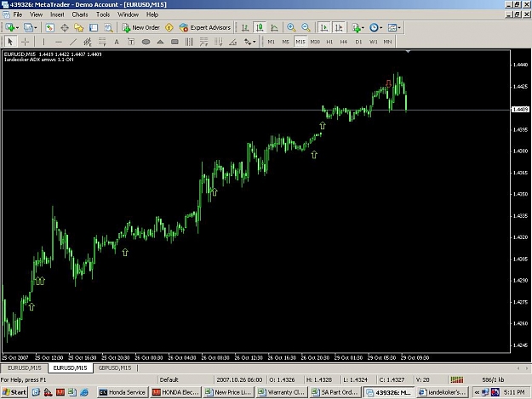Open the Tools menu
The image size is (532, 399).
click(x=103, y=14)
